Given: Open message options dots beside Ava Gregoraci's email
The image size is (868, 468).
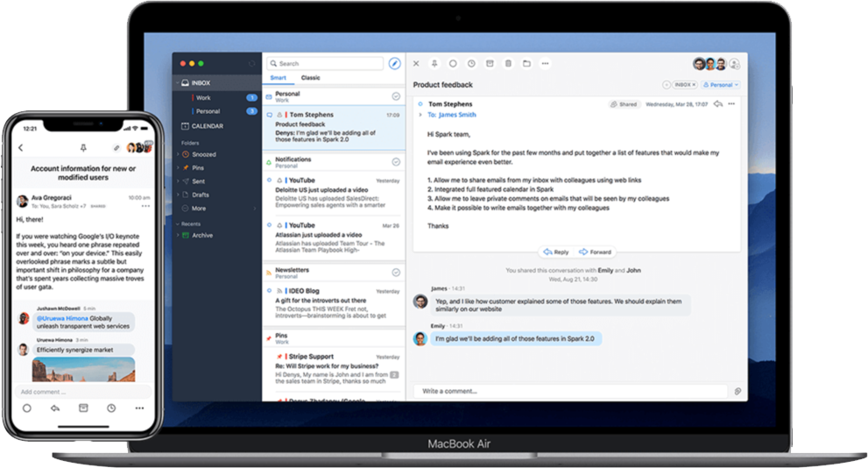Looking at the screenshot, I should (145, 206).
